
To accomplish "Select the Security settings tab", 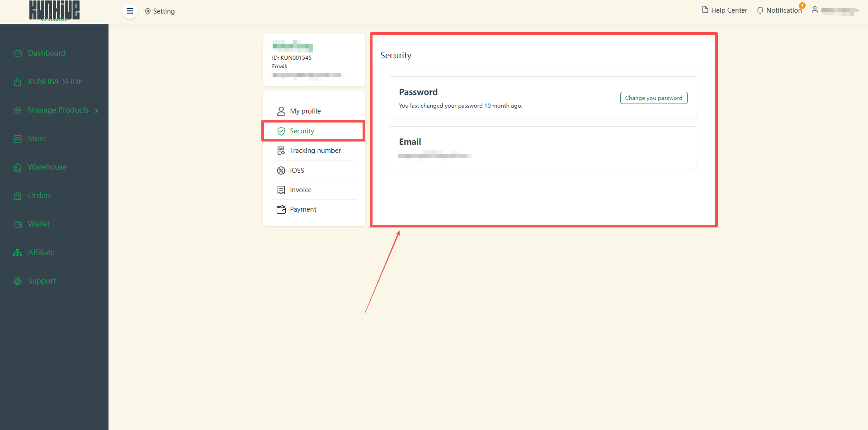I will point(302,131).
